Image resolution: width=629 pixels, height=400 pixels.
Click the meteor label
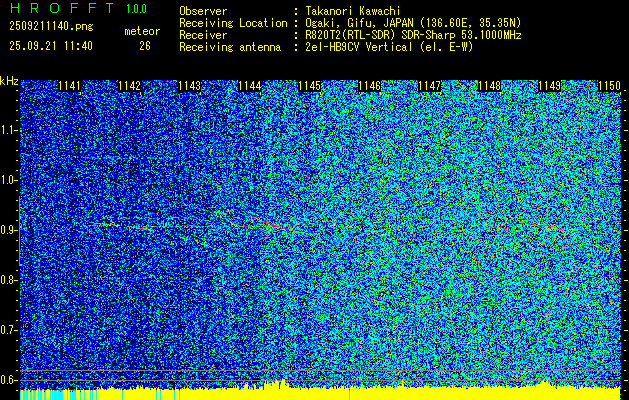(x=142, y=31)
